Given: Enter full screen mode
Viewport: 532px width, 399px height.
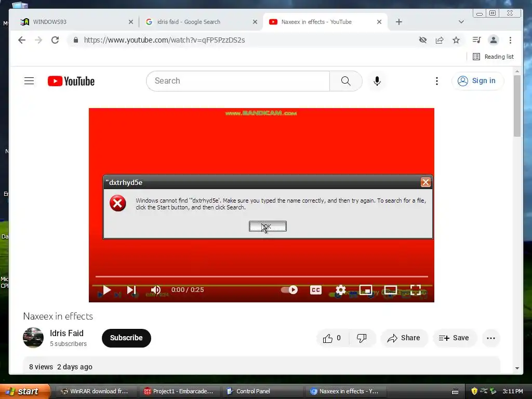Looking at the screenshot, I should (416, 290).
